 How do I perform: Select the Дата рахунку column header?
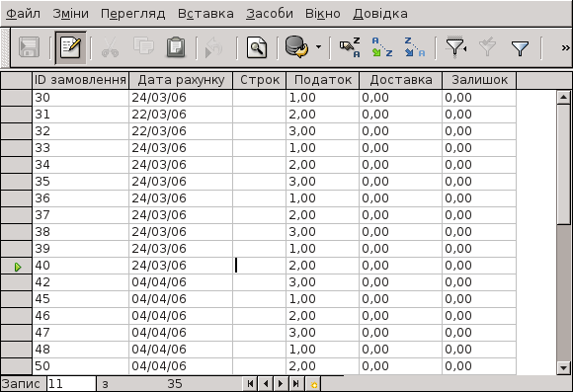coord(181,80)
